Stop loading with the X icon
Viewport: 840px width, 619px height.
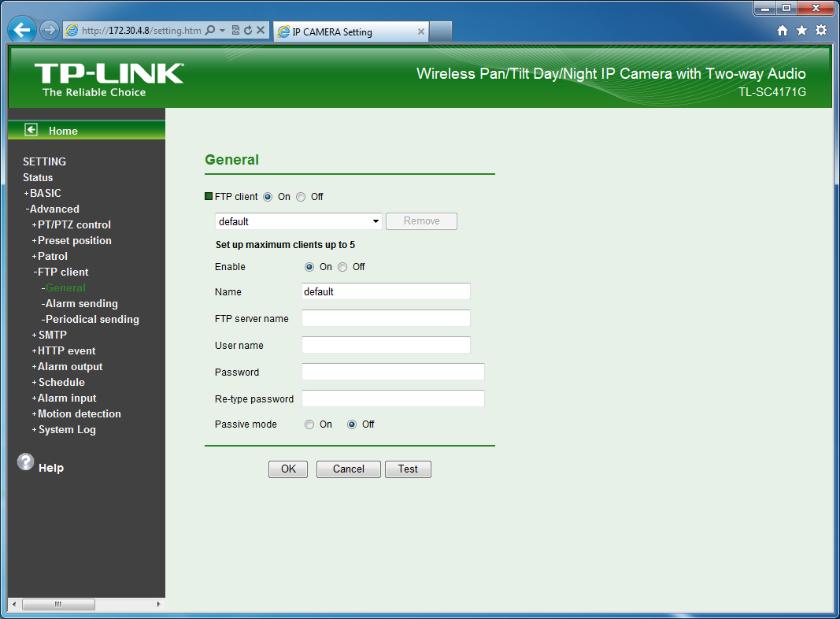tap(261, 30)
